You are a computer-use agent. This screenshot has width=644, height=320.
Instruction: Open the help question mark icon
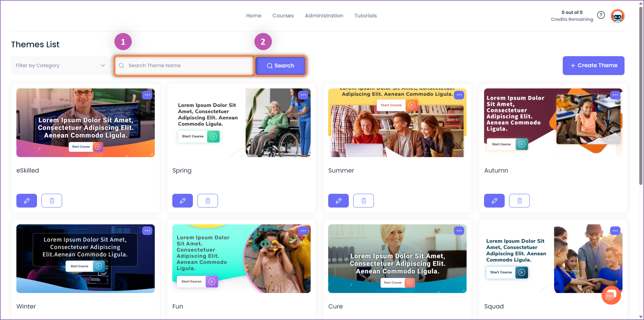[601, 15]
